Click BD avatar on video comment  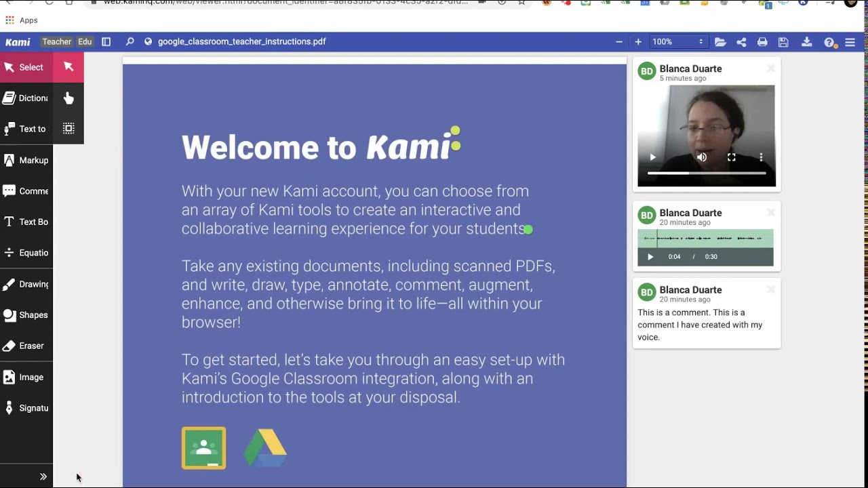click(647, 71)
